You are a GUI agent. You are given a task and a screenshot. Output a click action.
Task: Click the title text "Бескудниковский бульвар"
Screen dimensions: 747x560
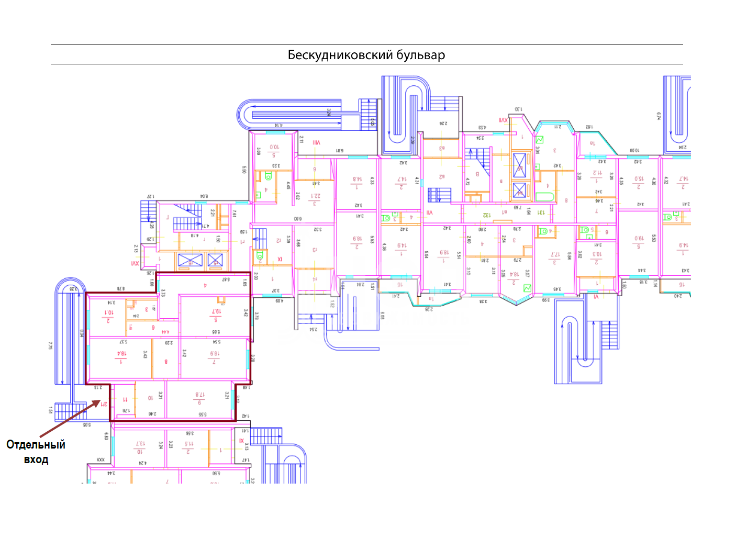coord(366,55)
